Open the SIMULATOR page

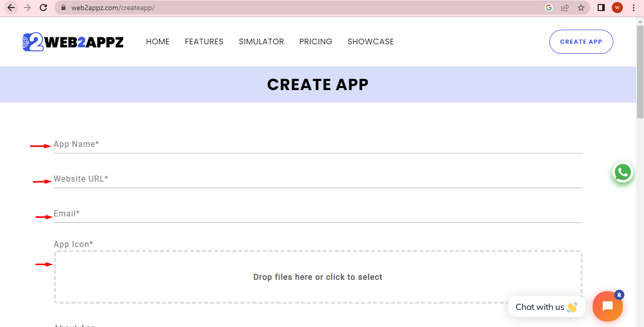pos(261,42)
